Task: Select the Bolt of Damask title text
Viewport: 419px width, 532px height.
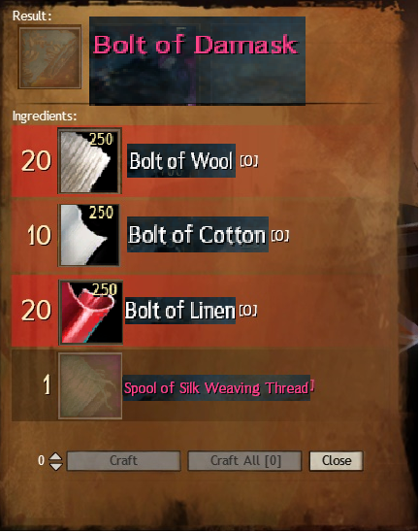Action: pyautogui.click(x=196, y=45)
